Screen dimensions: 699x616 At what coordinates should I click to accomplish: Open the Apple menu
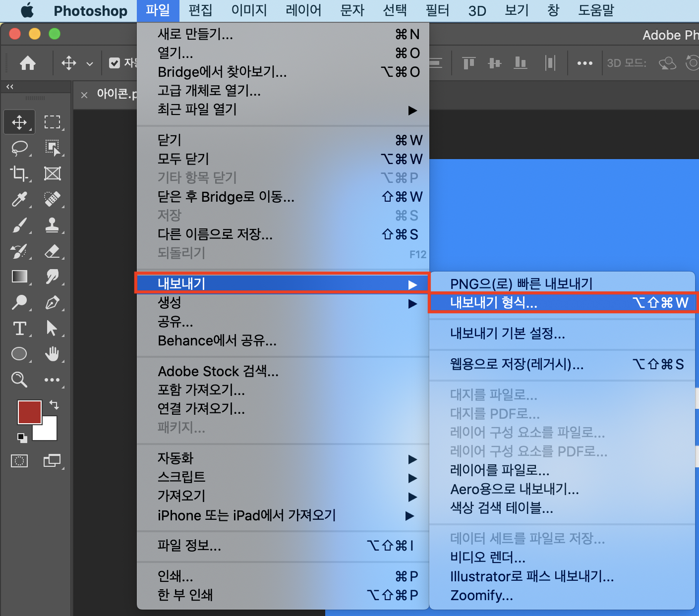[27, 10]
